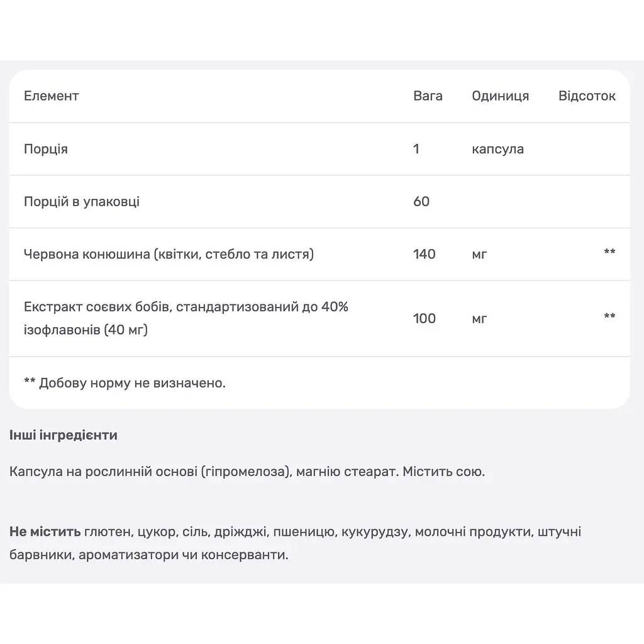Click the Одиниця column header
This screenshot has height=644, width=644.
(x=500, y=96)
